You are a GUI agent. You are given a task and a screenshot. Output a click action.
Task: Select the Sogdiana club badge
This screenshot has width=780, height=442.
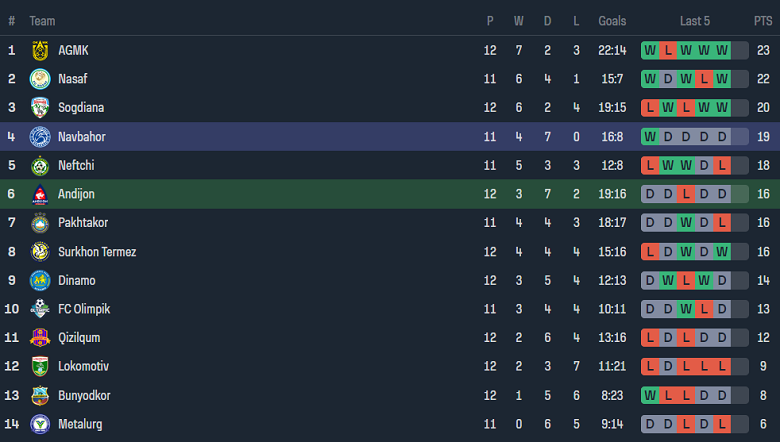coord(40,108)
